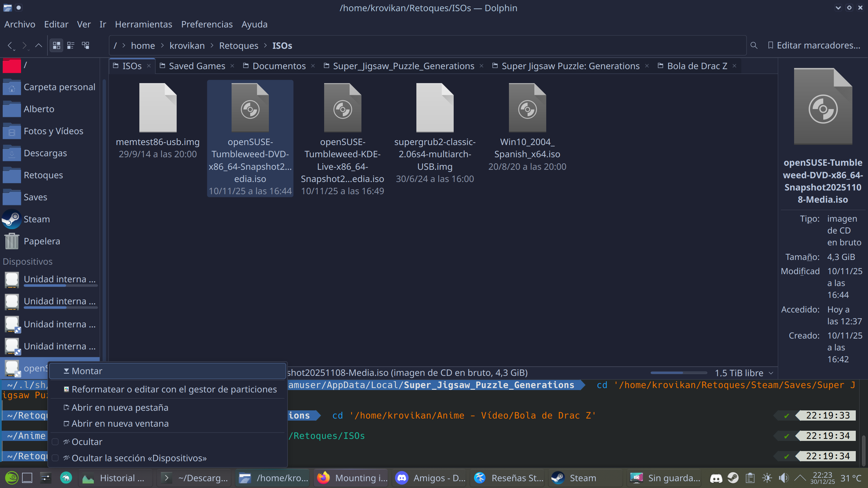
Task: Go up to parent folder
Action: (x=39, y=45)
